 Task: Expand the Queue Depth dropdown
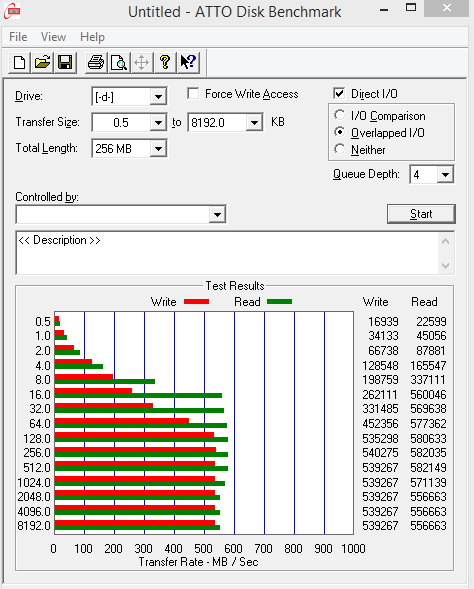[445, 175]
